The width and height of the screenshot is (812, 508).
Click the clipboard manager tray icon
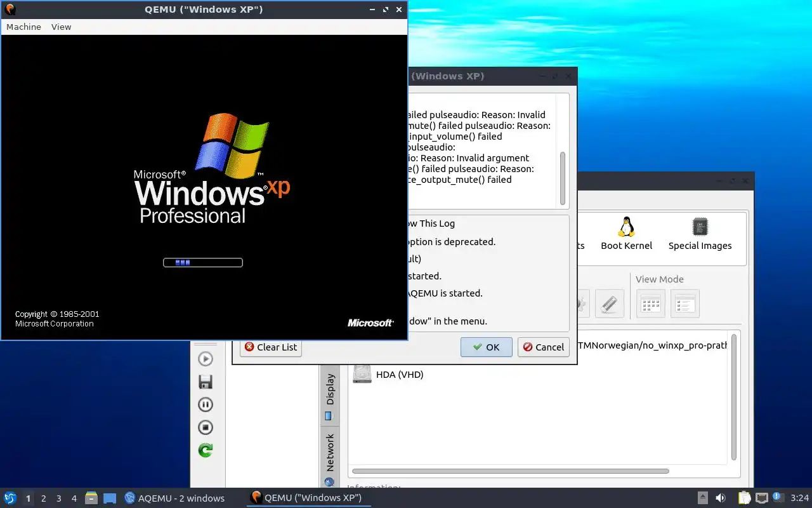coord(744,498)
